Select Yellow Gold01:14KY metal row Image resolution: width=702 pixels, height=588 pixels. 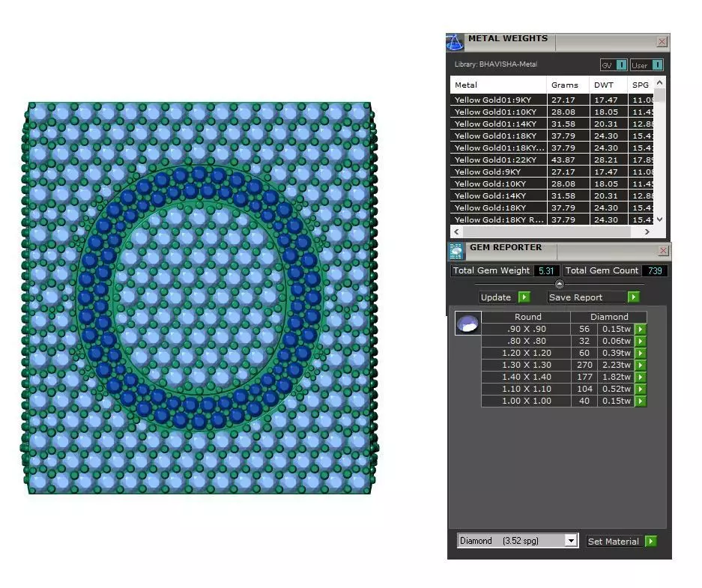point(552,124)
